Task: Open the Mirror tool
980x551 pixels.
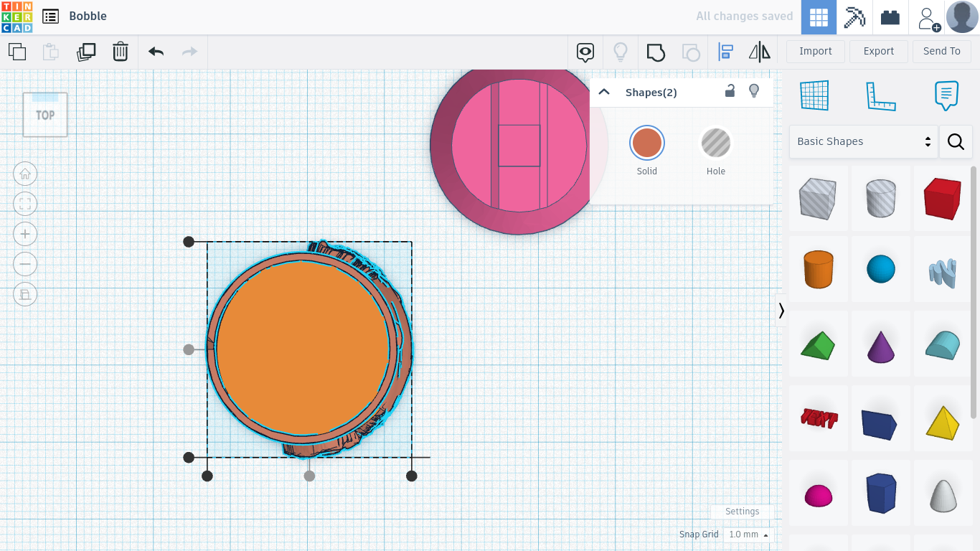Action: click(760, 52)
